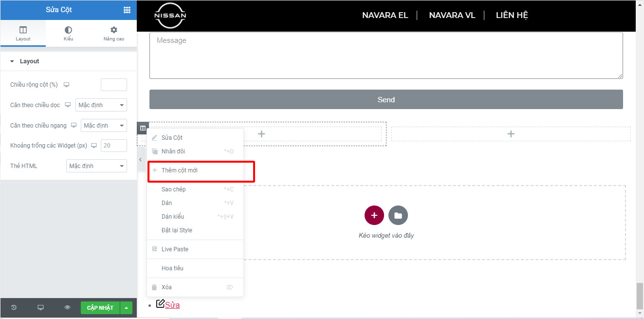Collapse the editor panel with side arrow

140,160
